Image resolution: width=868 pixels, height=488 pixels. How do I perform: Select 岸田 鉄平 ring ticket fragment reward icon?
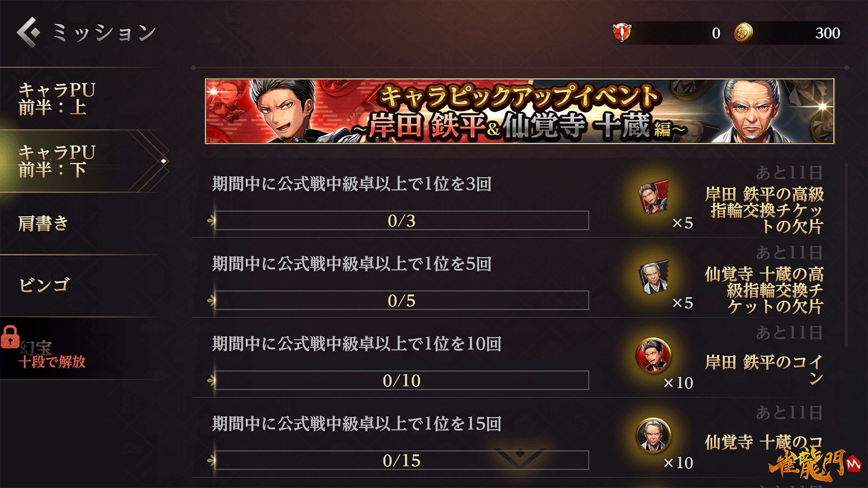tap(653, 197)
